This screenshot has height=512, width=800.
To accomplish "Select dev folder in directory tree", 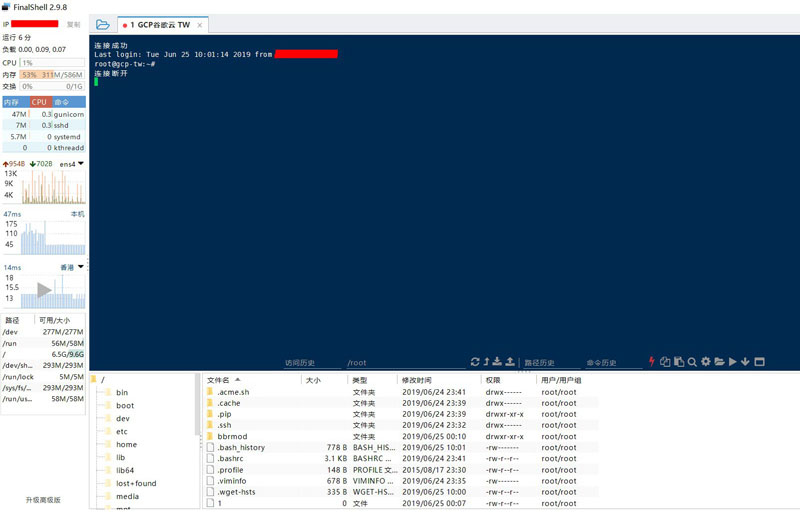I will (122, 419).
